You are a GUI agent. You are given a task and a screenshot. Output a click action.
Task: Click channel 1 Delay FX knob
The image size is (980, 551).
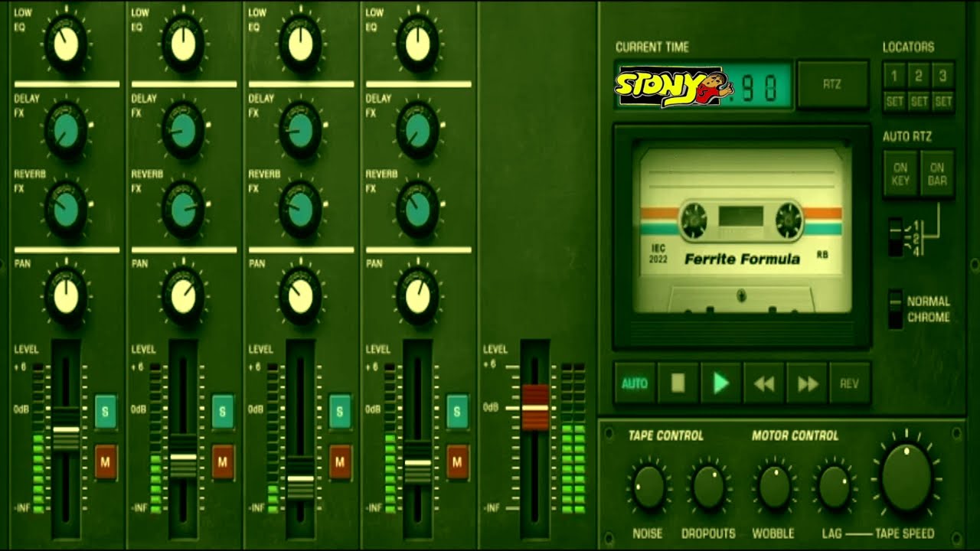click(67, 130)
